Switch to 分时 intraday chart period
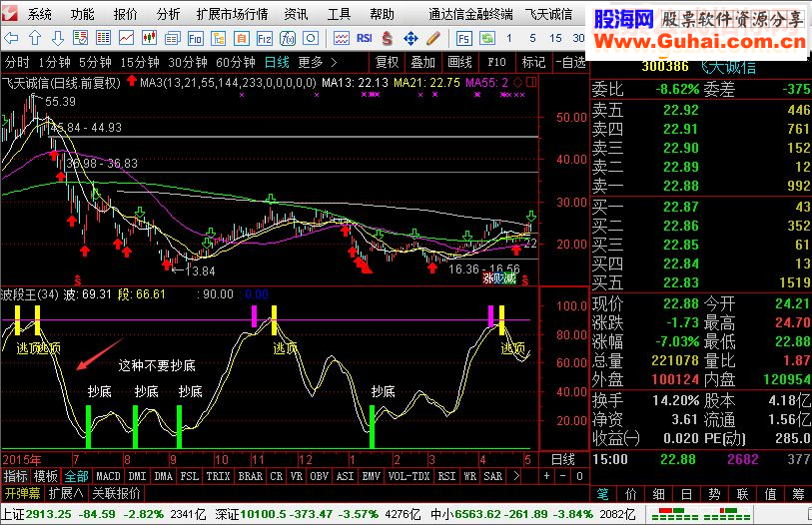812x525 pixels. point(17,63)
